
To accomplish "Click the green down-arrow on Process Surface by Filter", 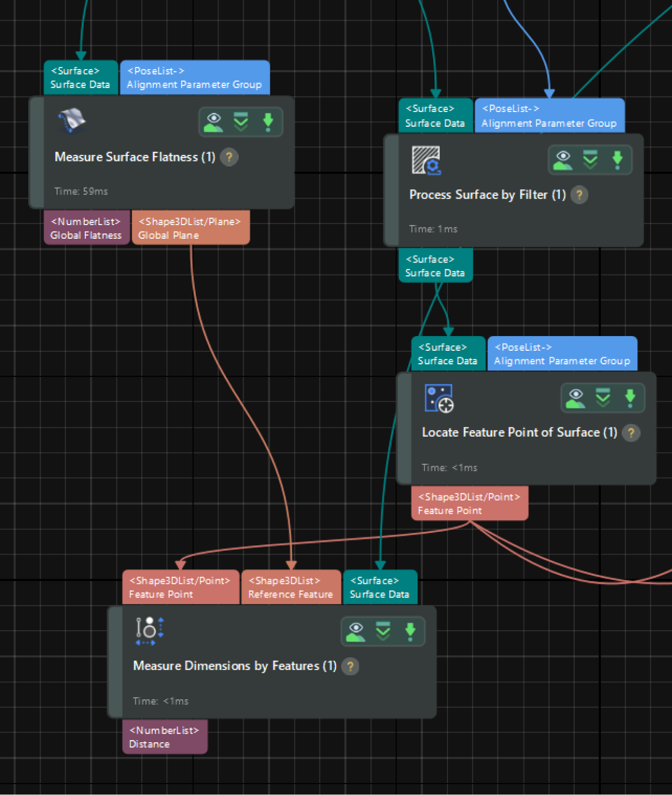I will coord(617,160).
